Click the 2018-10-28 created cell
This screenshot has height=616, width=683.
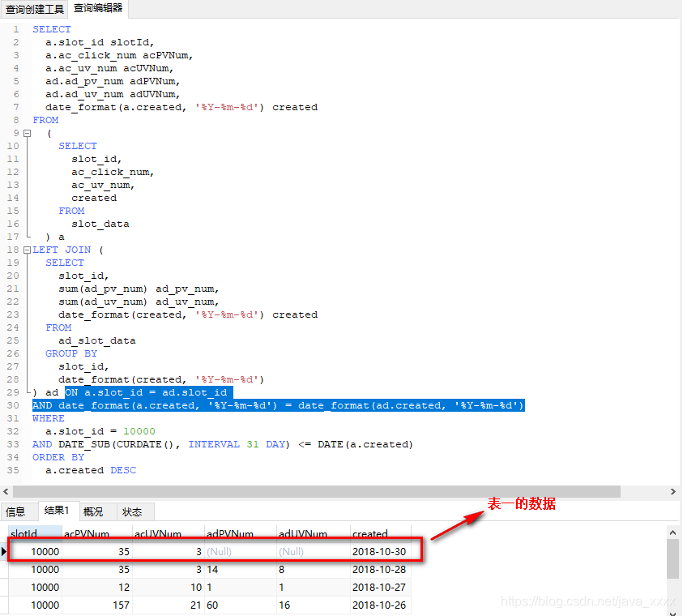point(379,570)
